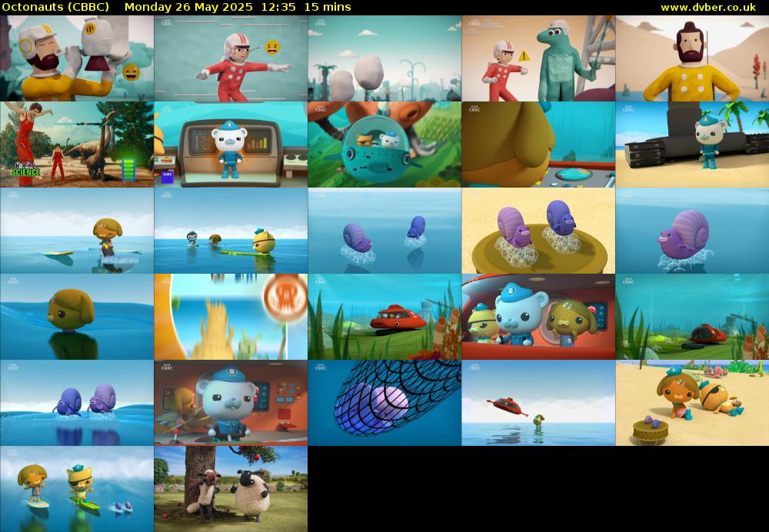This screenshot has height=532, width=769.
Task: Select thumbnail of purple snails on sand table
Action: point(538,231)
